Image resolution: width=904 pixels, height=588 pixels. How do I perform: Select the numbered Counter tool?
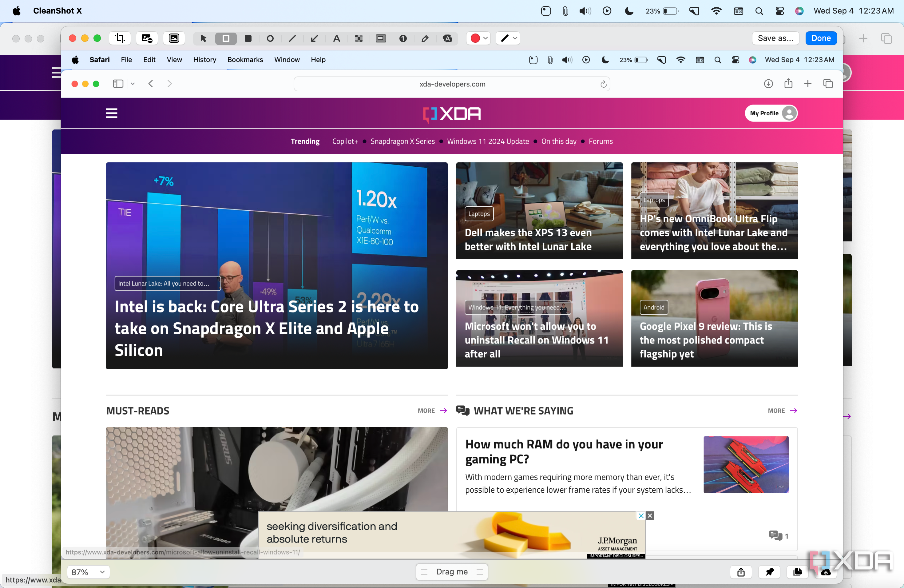[x=402, y=38]
